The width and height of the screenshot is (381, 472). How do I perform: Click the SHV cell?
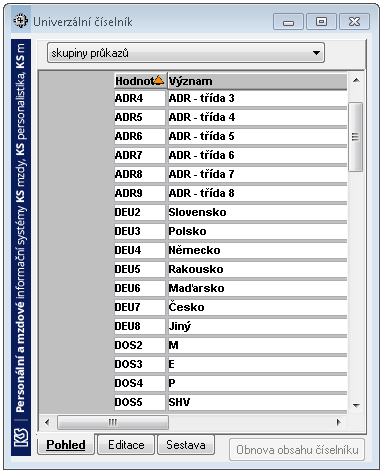257,402
